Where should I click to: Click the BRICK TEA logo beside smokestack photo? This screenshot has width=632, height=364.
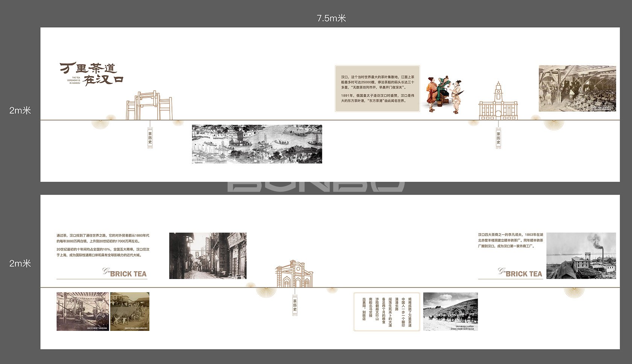(x=521, y=273)
